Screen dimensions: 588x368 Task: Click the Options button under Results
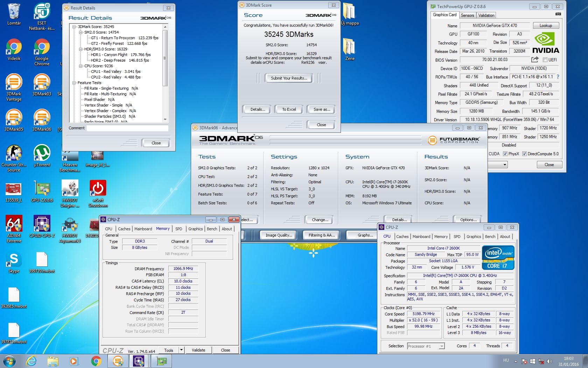468,220
